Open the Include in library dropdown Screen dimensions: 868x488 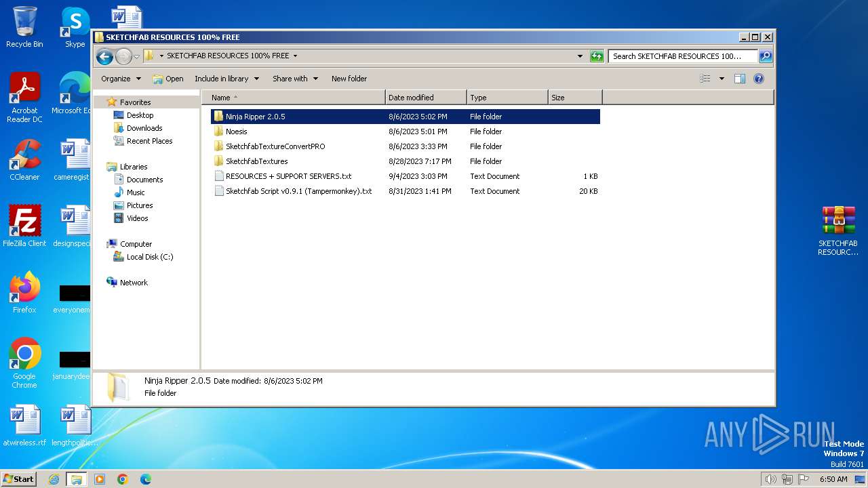point(226,79)
